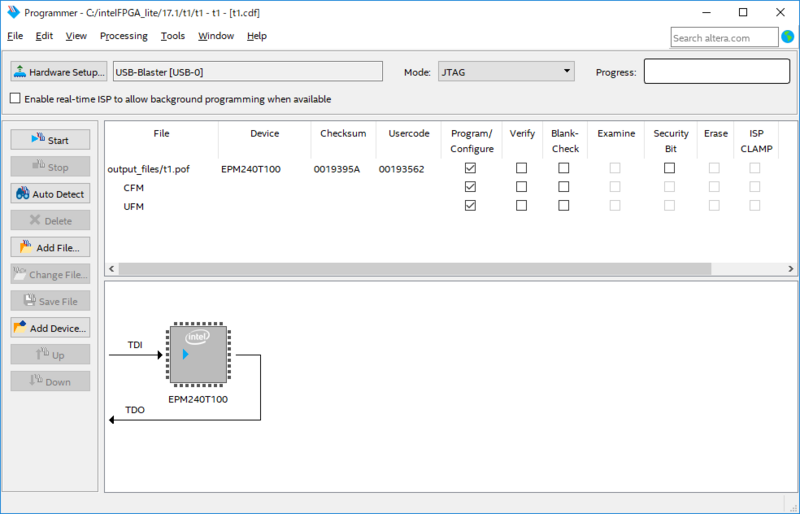
Task: Enable Verify for CFM row
Action: click(521, 187)
